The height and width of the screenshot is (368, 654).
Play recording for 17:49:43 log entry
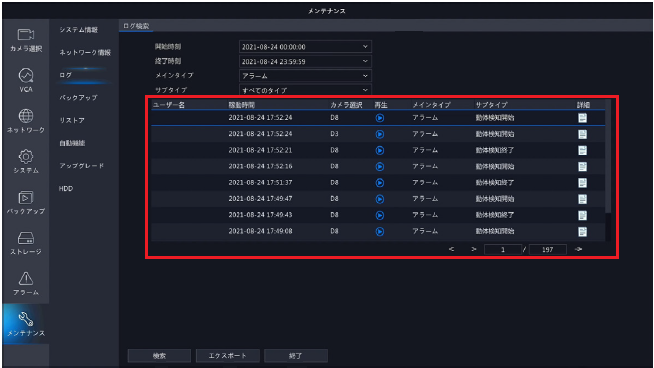[380, 215]
